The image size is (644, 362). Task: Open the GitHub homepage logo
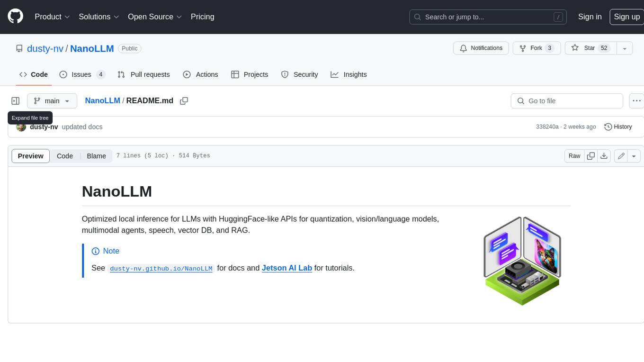click(15, 17)
